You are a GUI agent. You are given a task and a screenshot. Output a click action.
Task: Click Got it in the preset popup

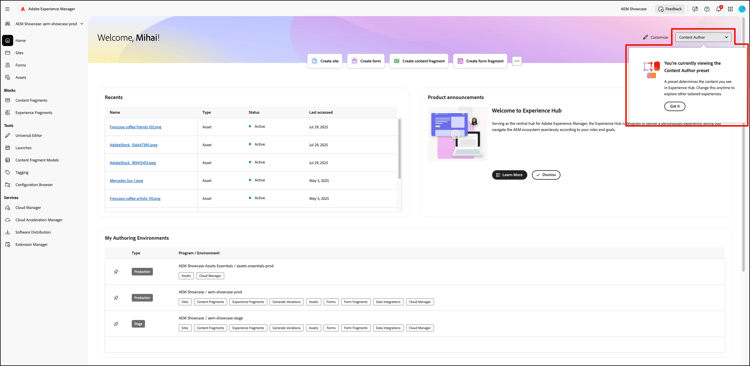pos(674,106)
